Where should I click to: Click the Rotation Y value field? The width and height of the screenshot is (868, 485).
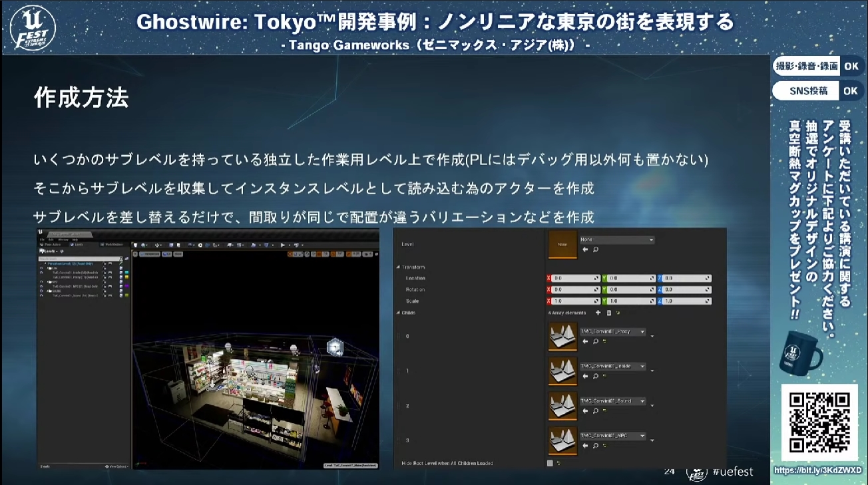coord(633,289)
